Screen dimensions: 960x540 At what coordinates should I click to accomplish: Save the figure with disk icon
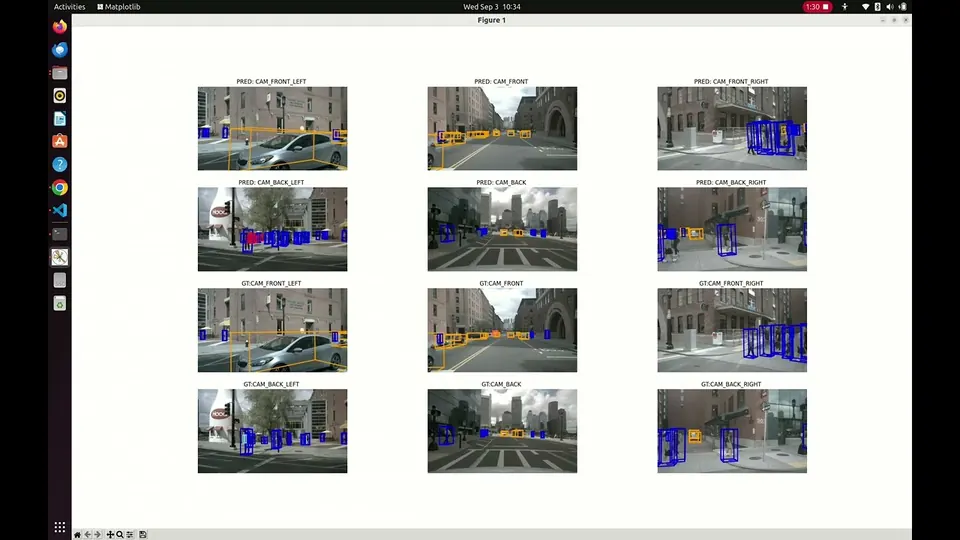(x=143, y=534)
